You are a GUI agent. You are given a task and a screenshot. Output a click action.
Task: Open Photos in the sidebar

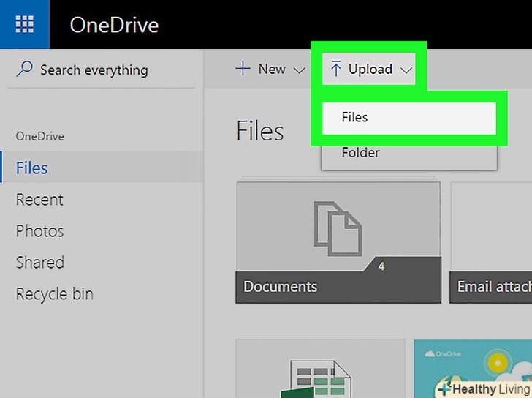point(39,231)
